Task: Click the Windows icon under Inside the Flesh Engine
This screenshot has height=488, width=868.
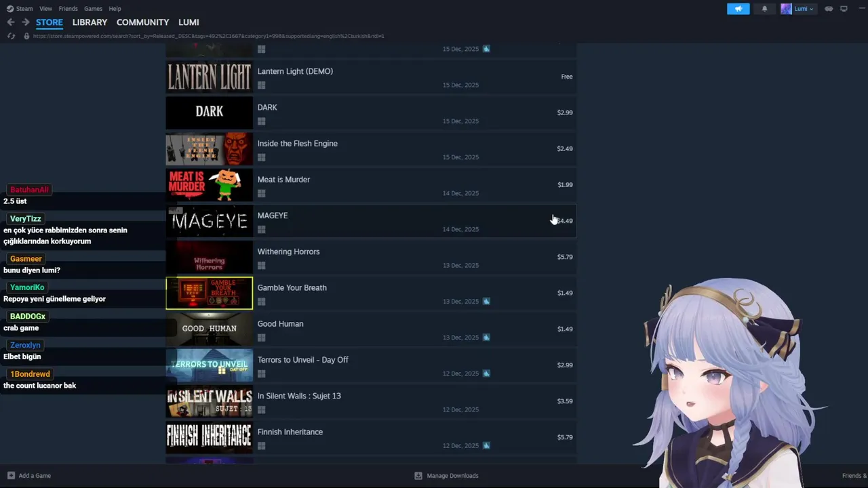Action: click(x=261, y=157)
